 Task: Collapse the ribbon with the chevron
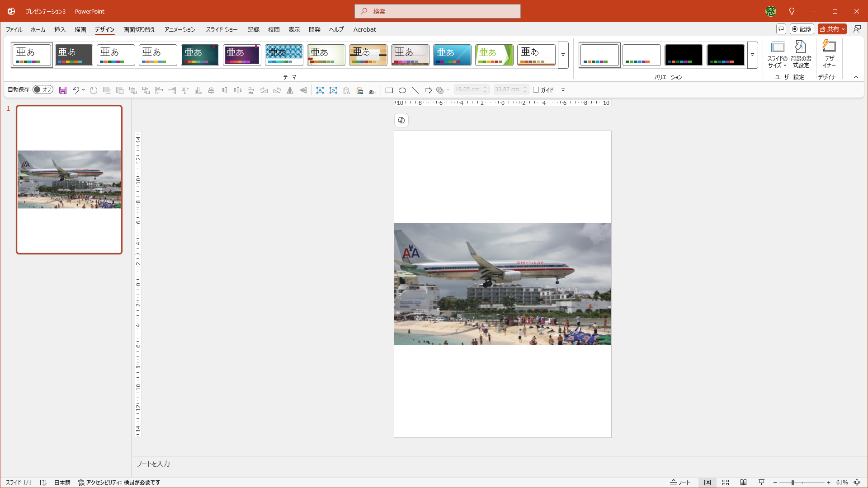pos(856,77)
